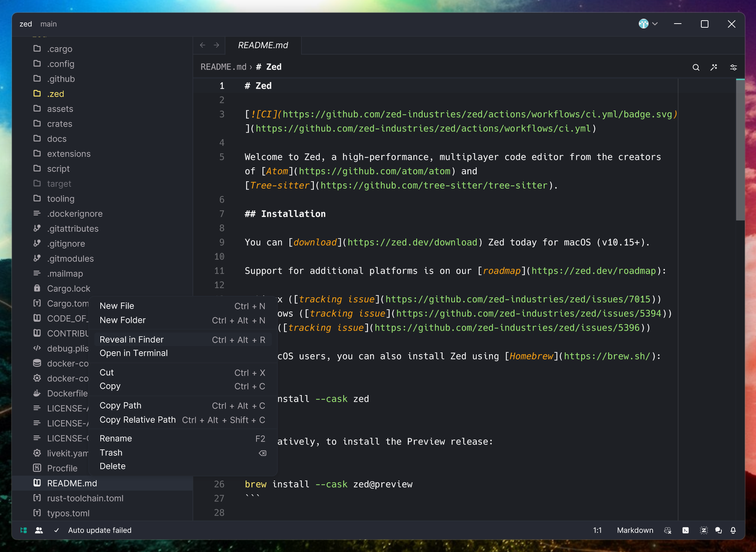Switch to the README.md tab
The image size is (756, 552).
(x=262, y=45)
